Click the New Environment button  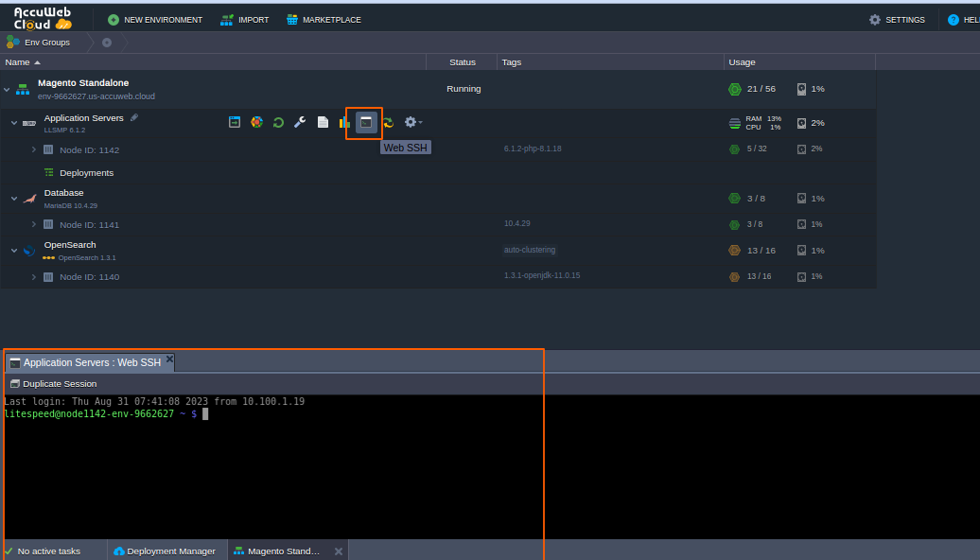point(155,20)
